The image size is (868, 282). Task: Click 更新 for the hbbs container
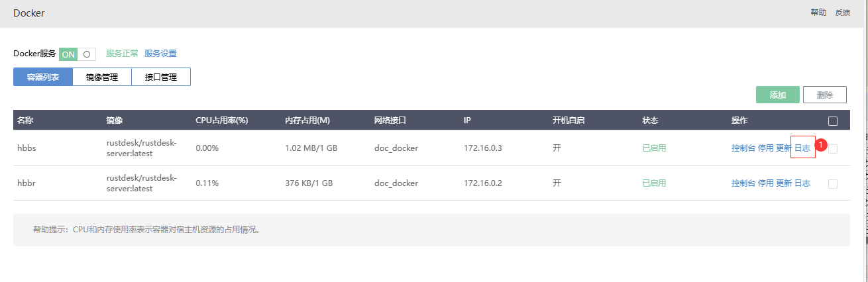(x=784, y=148)
